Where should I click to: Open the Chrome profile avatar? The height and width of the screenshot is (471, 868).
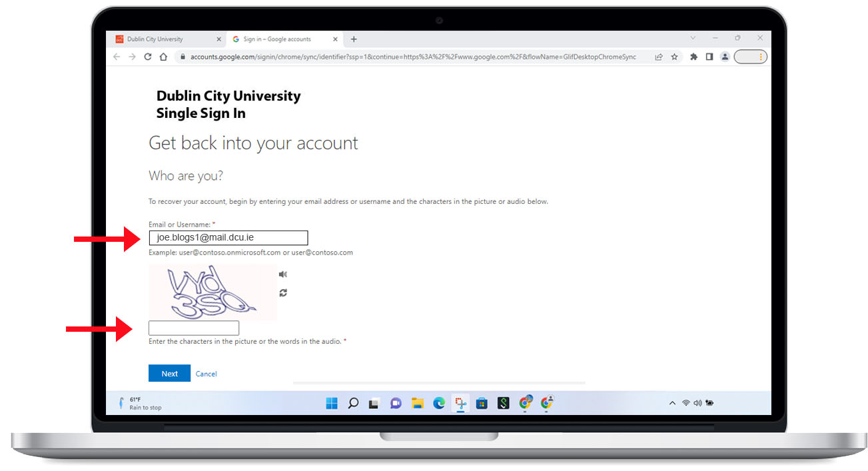tap(725, 57)
